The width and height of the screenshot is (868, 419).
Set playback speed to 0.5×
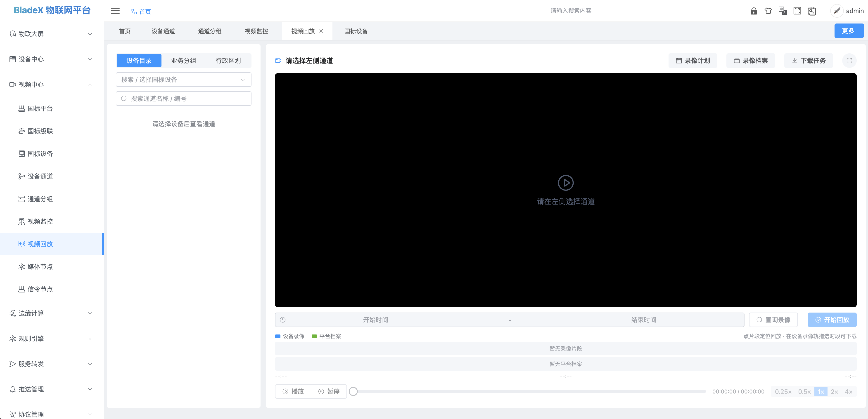pos(804,392)
